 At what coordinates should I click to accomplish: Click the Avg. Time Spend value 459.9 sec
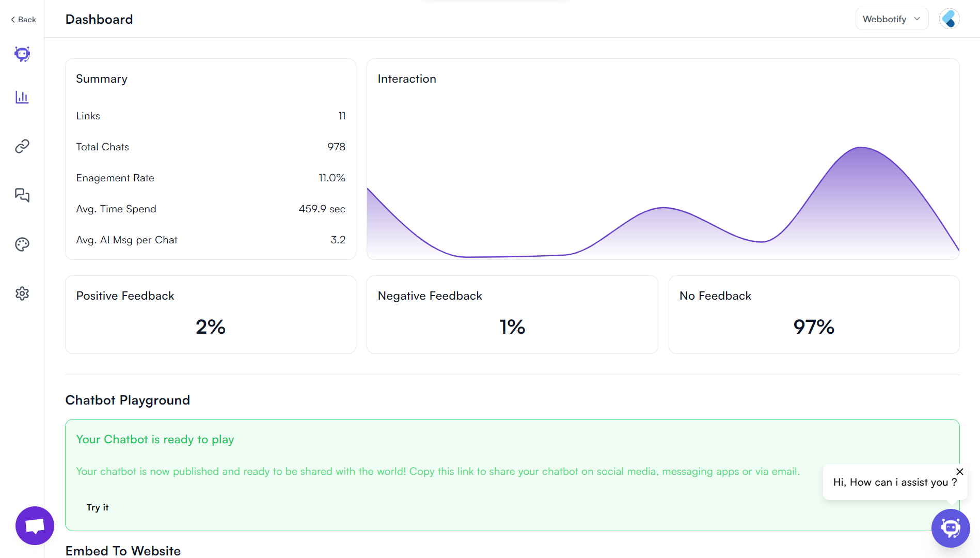click(322, 209)
